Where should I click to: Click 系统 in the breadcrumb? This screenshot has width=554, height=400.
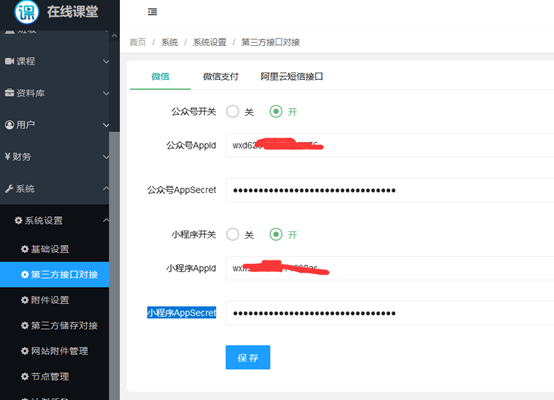[169, 42]
